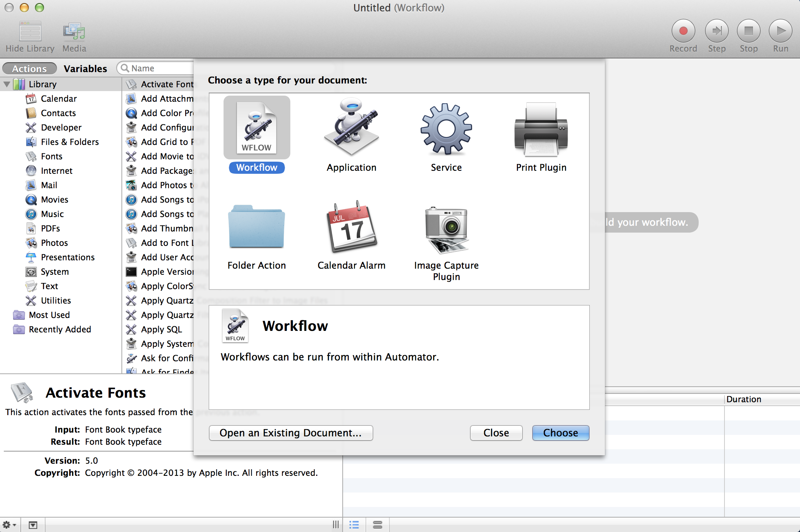
Task: Open the gear action menu
Action: [9, 525]
